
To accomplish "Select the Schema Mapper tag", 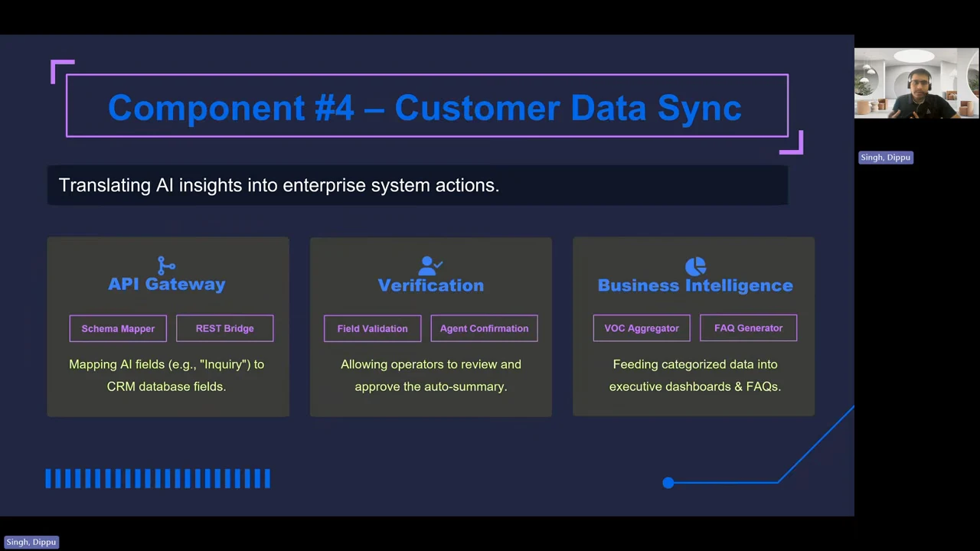I will point(118,328).
